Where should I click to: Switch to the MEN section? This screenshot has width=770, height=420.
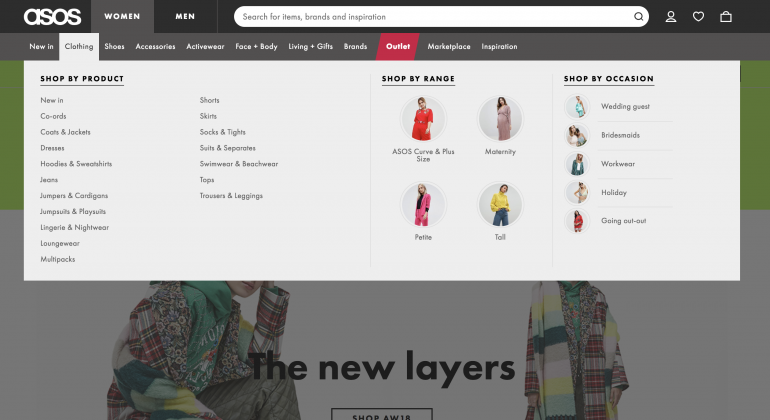click(185, 16)
